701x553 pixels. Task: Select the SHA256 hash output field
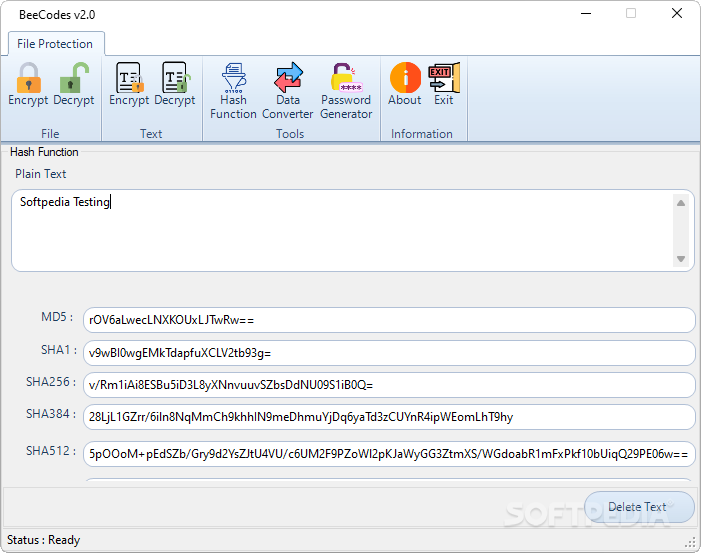pyautogui.click(x=389, y=385)
